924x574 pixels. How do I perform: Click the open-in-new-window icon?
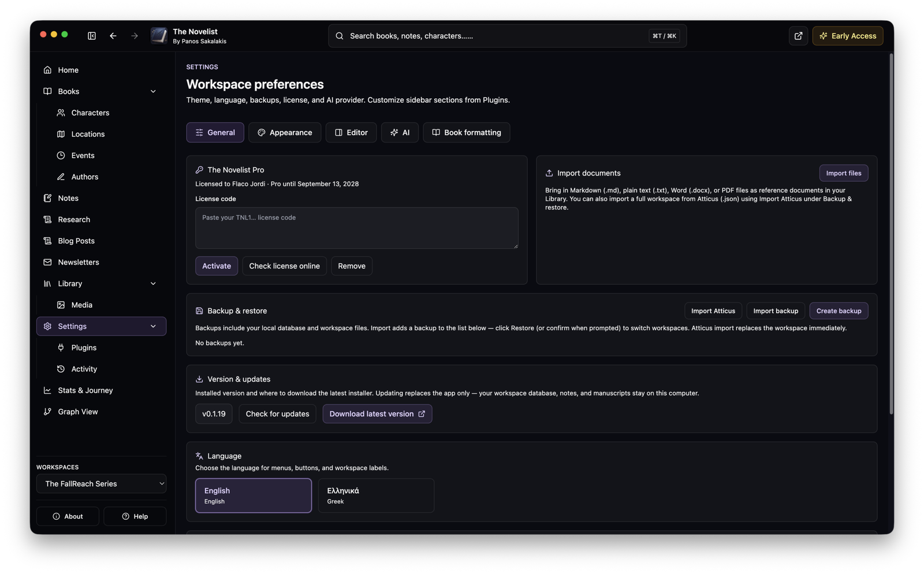[x=798, y=36]
